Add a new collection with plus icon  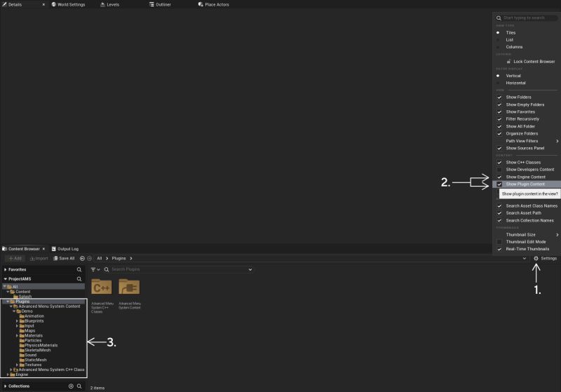pos(71,386)
